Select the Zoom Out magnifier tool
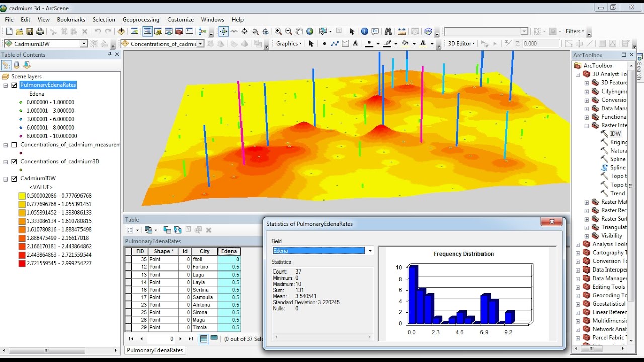The width and height of the screenshot is (644, 362). (x=288, y=31)
